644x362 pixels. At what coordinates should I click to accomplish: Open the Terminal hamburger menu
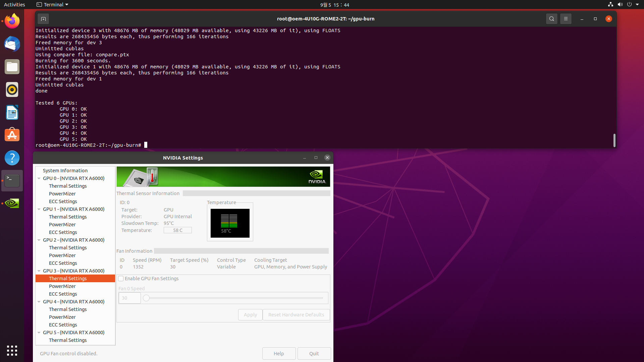point(566,19)
